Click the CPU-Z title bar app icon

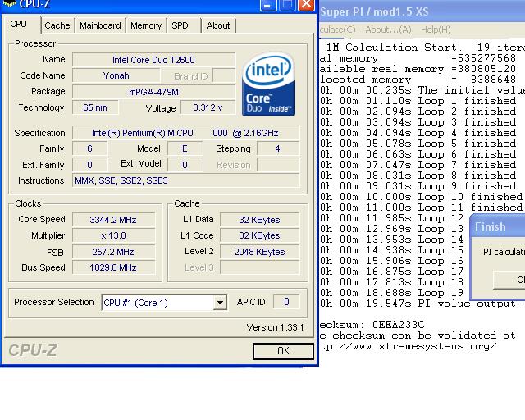[x=9, y=3]
